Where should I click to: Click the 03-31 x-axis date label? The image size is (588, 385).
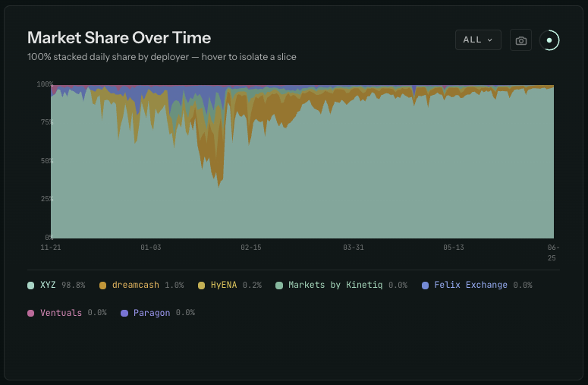click(x=354, y=248)
